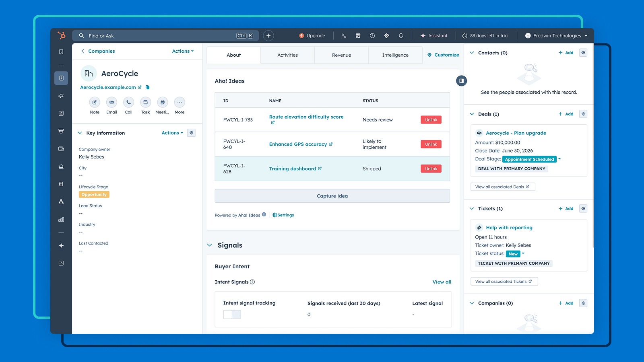Unlink the Training dashboard idea
Screen dimensions: 644x362
431,169
